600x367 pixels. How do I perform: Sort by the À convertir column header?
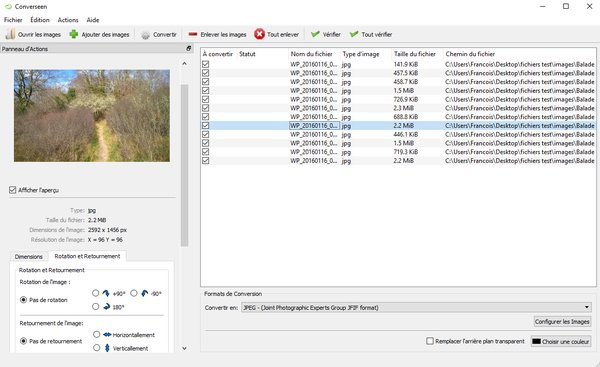pyautogui.click(x=218, y=54)
